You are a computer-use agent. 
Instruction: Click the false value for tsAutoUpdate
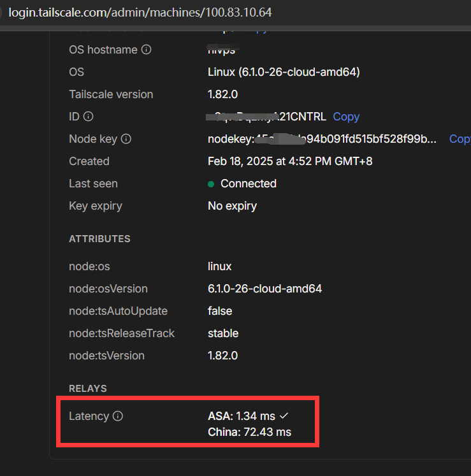[x=220, y=311]
